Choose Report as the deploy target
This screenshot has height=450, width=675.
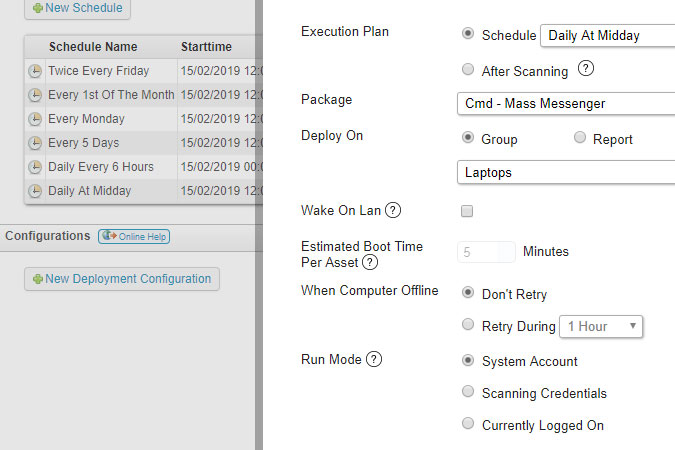[x=580, y=138]
